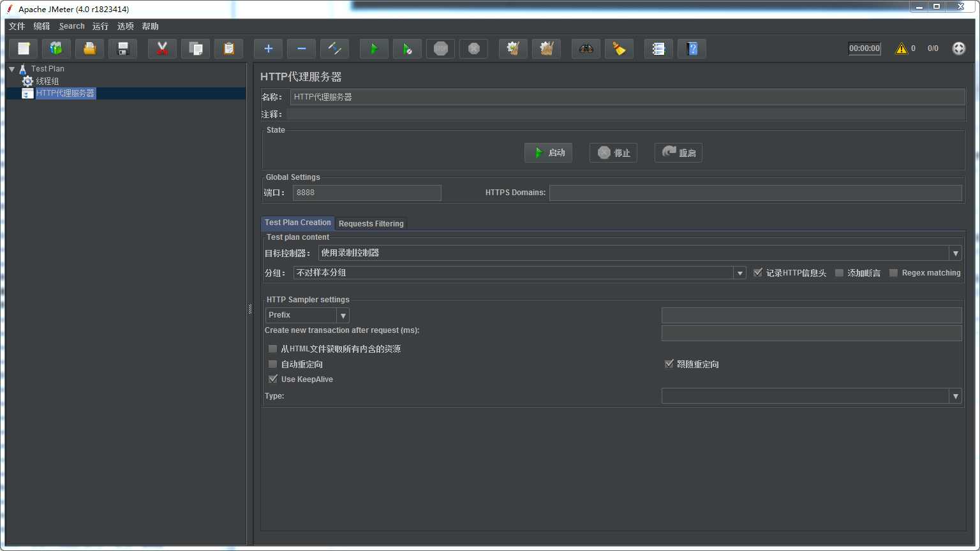This screenshot has width=980, height=551.
Task: Select the Test Plan Creation tab
Action: (298, 223)
